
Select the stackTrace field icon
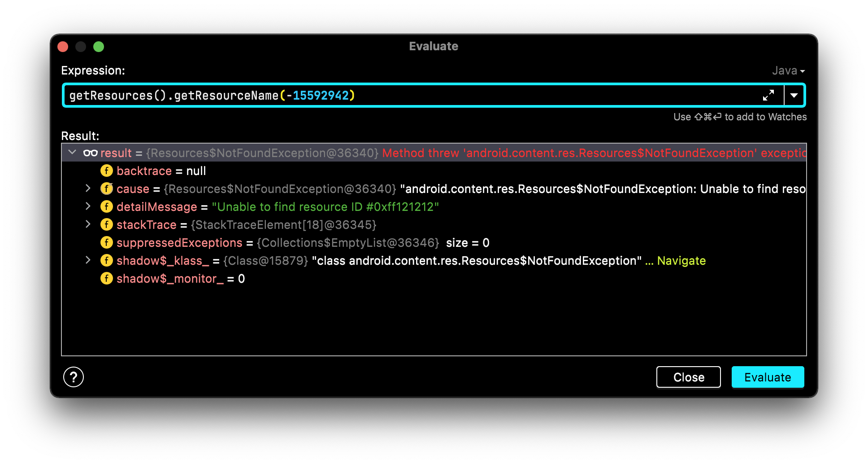point(106,224)
